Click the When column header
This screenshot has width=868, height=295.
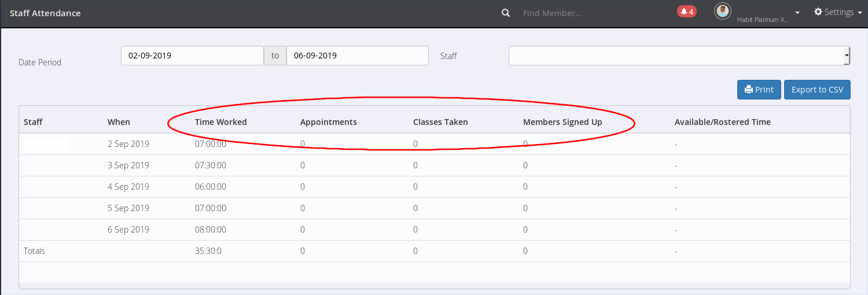tap(119, 122)
